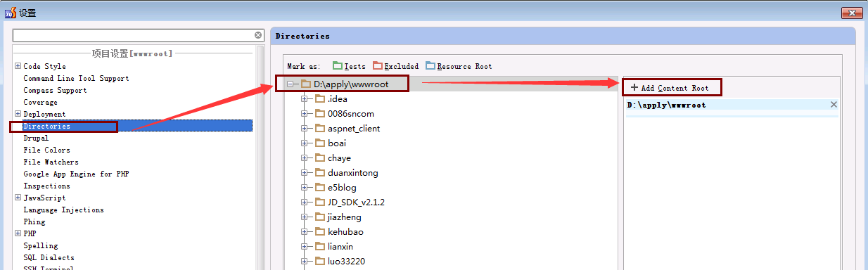
Task: Open Command Line Tool Support settings
Action: [76, 78]
